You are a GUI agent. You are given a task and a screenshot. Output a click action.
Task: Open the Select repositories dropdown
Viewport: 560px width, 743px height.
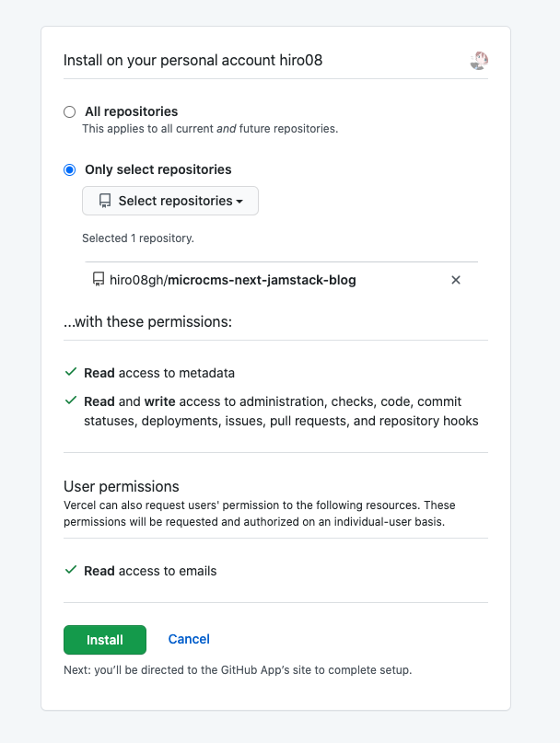pos(170,201)
